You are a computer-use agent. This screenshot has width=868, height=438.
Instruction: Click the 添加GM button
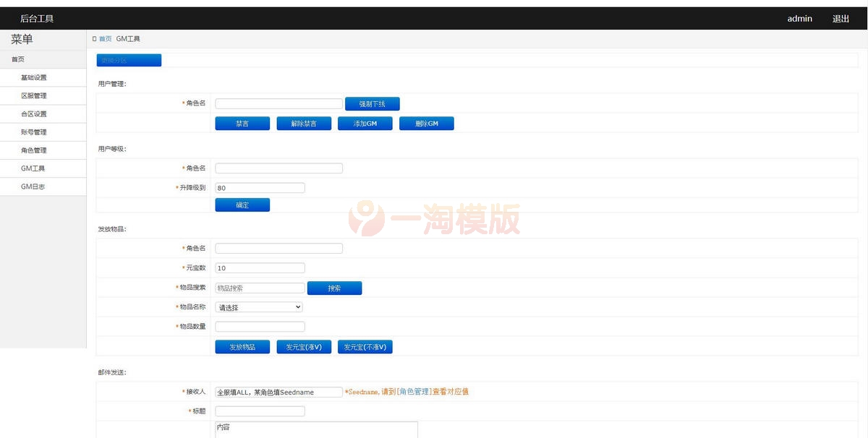click(365, 123)
